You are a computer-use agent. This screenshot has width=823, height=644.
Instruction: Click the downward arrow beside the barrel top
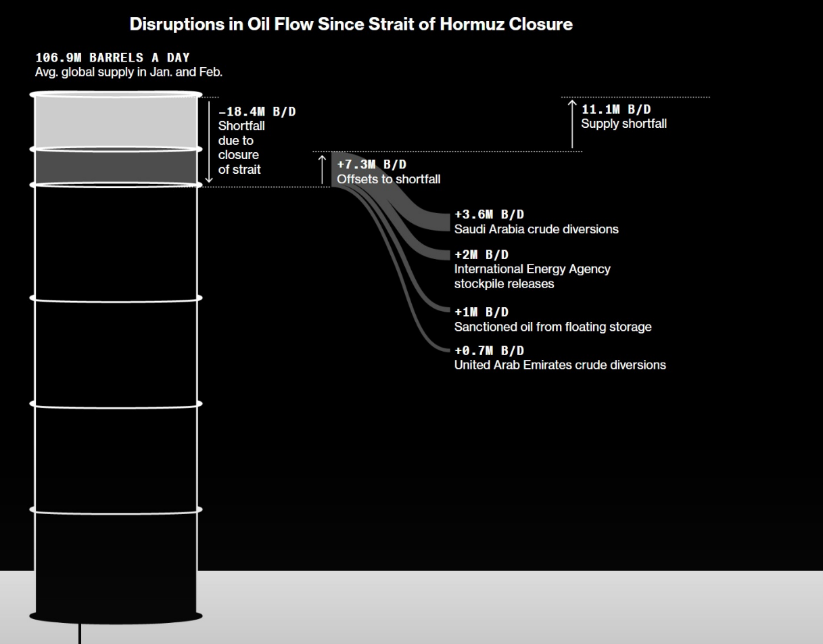[x=209, y=142]
